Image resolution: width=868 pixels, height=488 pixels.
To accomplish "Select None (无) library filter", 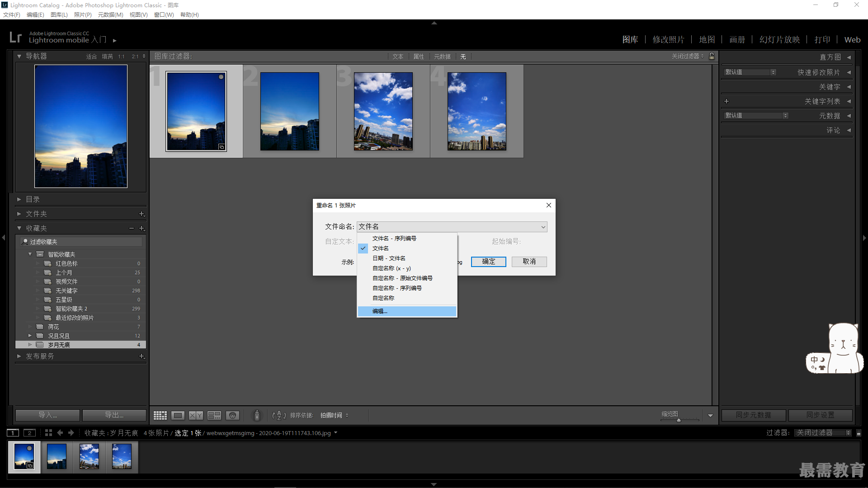I will (463, 56).
